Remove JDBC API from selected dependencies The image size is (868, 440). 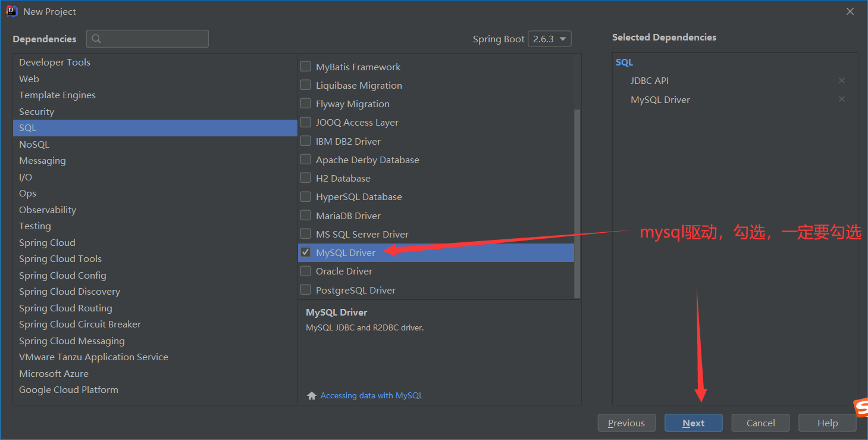click(842, 80)
